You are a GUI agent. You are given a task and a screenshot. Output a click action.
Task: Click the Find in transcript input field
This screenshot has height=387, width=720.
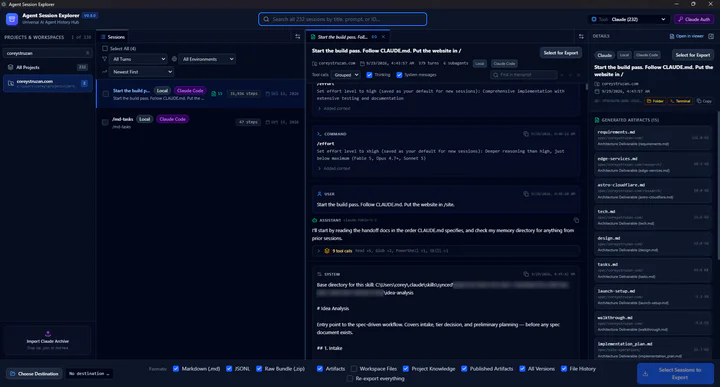pyautogui.click(x=523, y=75)
